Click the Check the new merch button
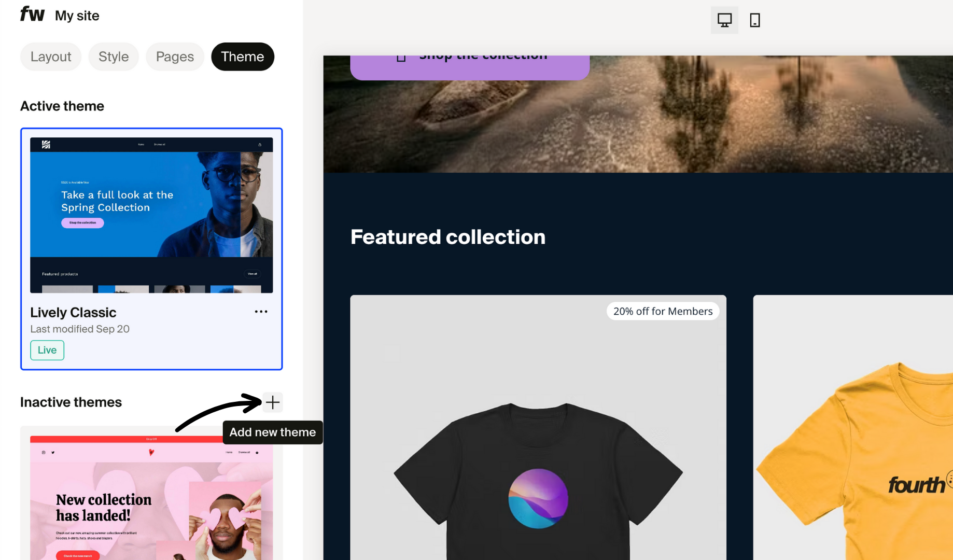The image size is (953, 560). tap(77, 555)
